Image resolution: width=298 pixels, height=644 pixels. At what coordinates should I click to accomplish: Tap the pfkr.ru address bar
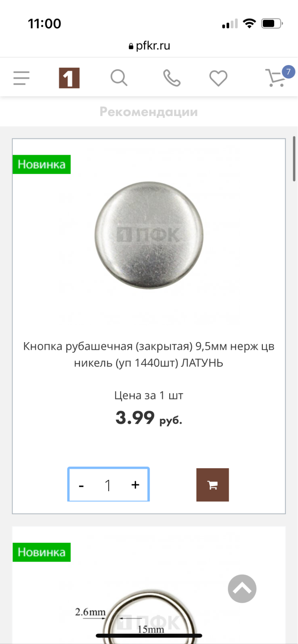(x=149, y=46)
